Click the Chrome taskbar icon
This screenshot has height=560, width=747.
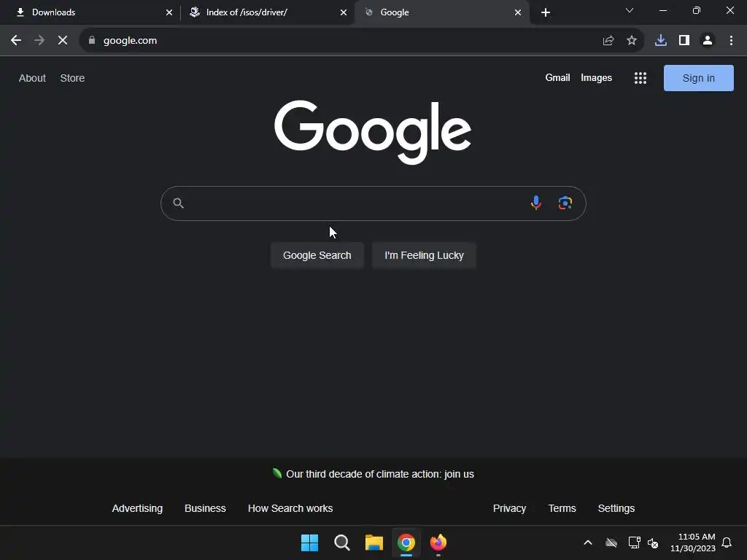(x=406, y=542)
